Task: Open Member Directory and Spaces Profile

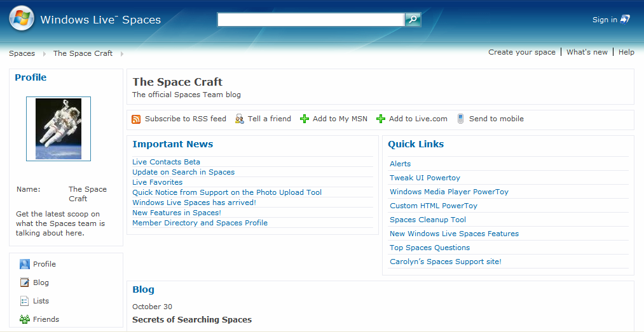Action: click(200, 223)
